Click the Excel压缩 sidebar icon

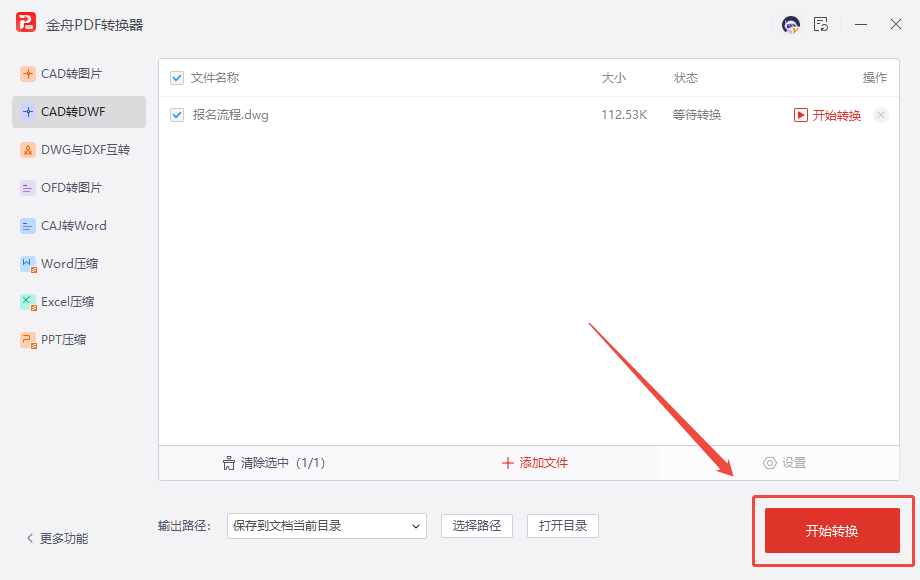28,302
